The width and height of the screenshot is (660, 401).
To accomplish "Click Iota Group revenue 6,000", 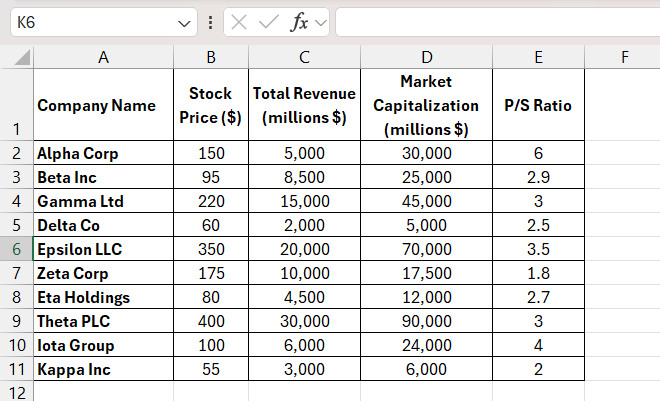I will (x=304, y=345).
